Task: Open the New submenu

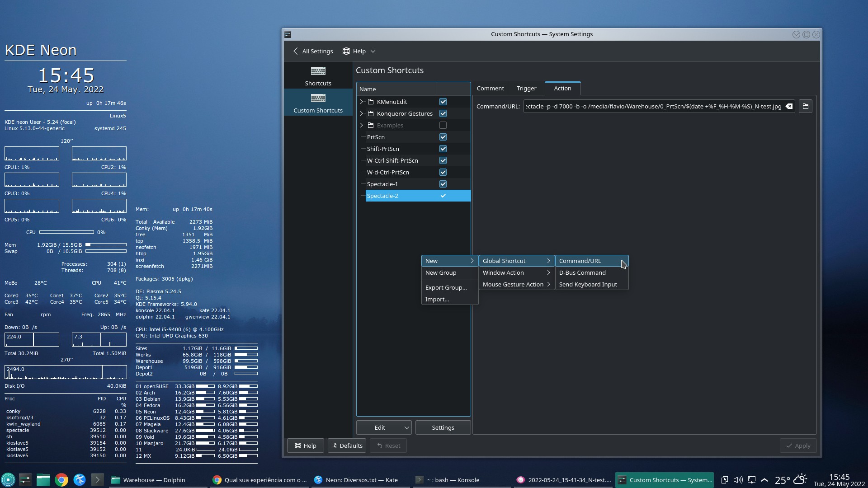Action: (x=449, y=261)
